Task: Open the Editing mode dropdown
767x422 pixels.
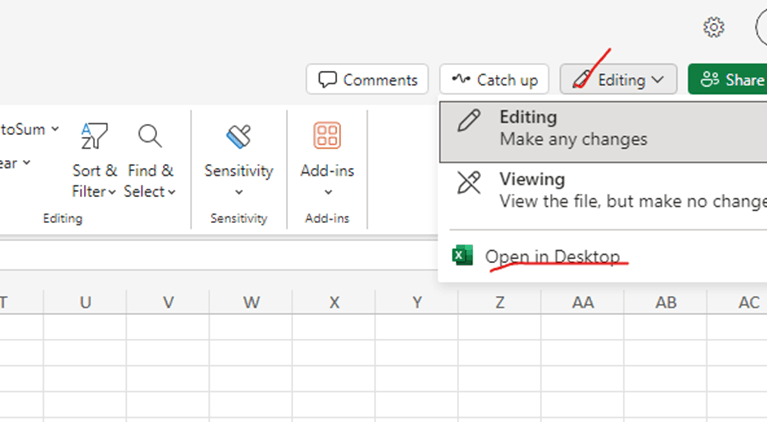Action: coord(618,79)
